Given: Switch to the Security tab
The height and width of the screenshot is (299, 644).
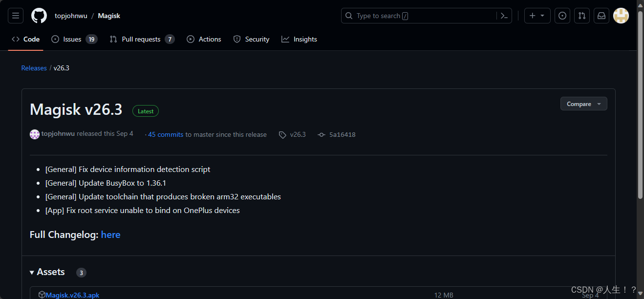Looking at the screenshot, I should point(251,39).
